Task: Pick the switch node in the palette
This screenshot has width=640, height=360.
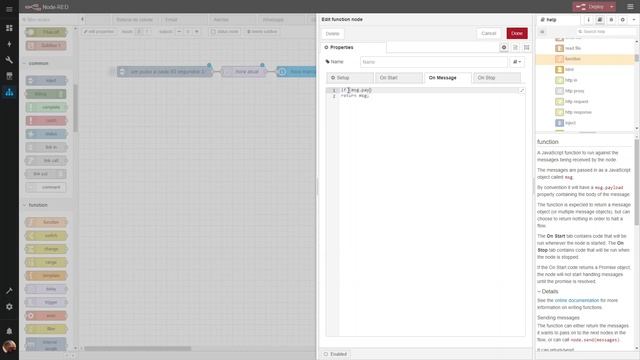Action: point(46,236)
